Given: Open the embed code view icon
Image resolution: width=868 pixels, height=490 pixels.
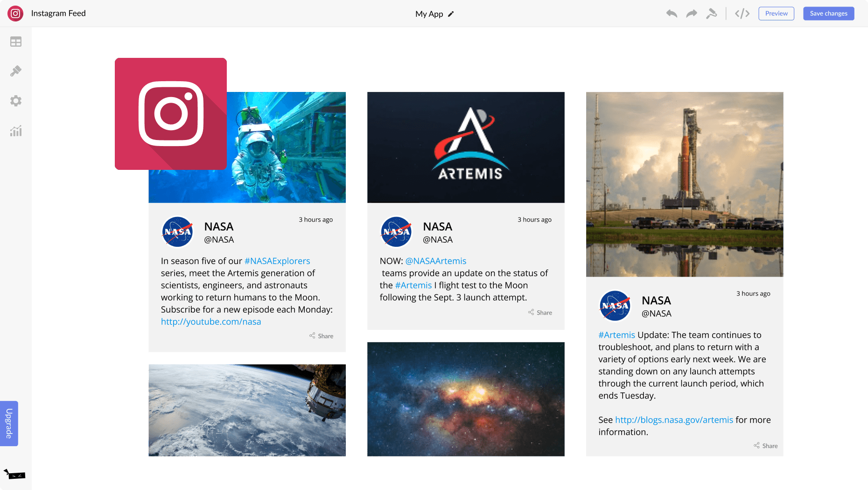Looking at the screenshot, I should tap(742, 14).
